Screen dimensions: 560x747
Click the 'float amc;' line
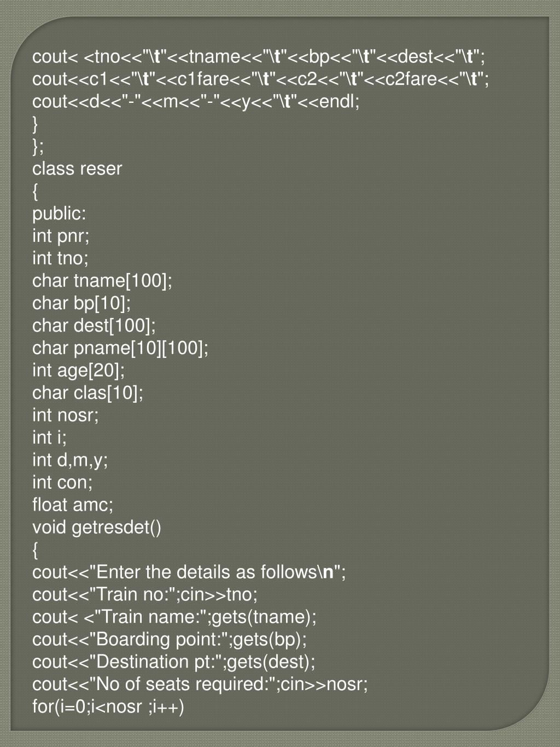73,505
